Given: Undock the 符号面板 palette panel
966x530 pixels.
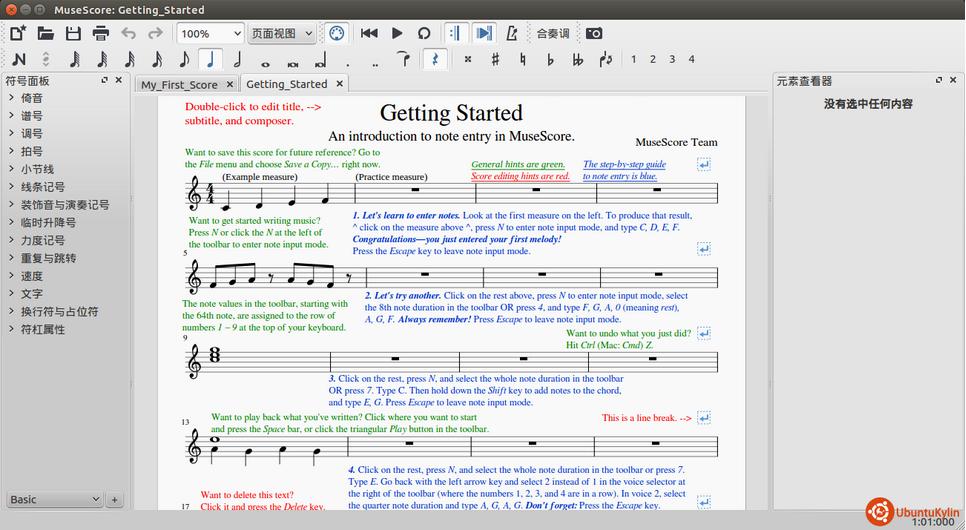Looking at the screenshot, I should 104,80.
